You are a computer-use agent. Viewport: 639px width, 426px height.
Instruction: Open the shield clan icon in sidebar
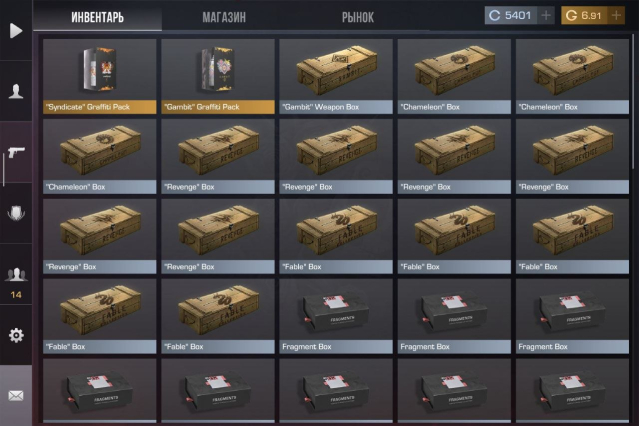tap(16, 213)
